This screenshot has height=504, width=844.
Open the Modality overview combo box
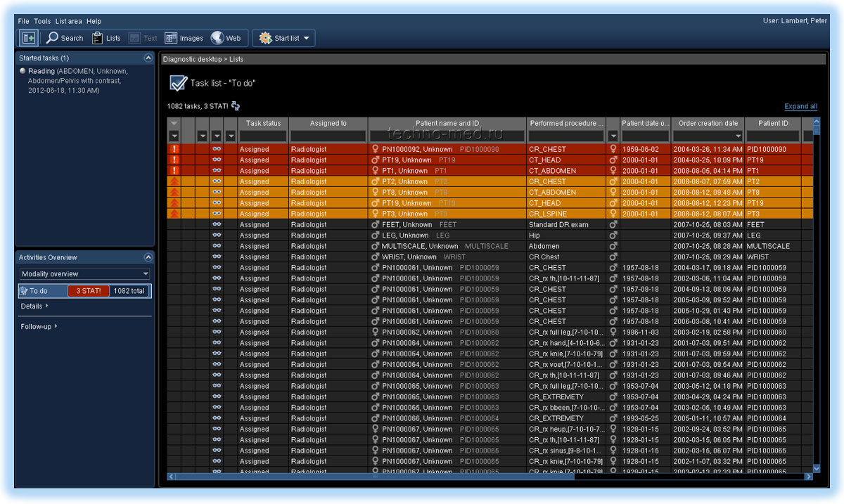coord(84,274)
